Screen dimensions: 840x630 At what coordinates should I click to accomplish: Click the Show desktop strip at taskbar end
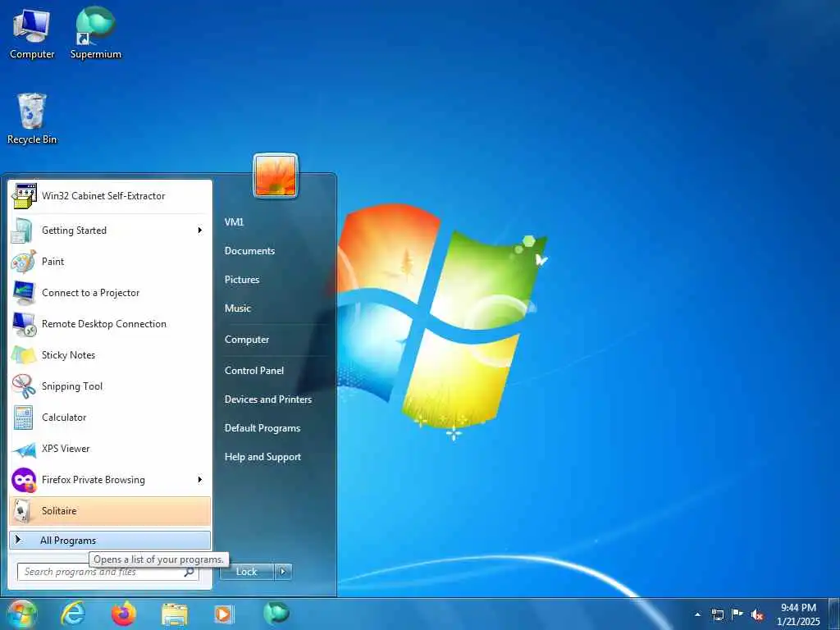tap(834, 614)
